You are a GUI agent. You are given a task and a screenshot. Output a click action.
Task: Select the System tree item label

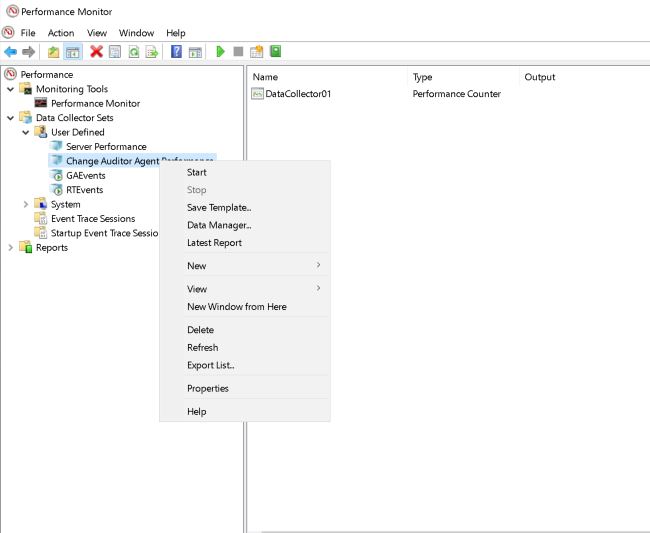[x=65, y=204]
